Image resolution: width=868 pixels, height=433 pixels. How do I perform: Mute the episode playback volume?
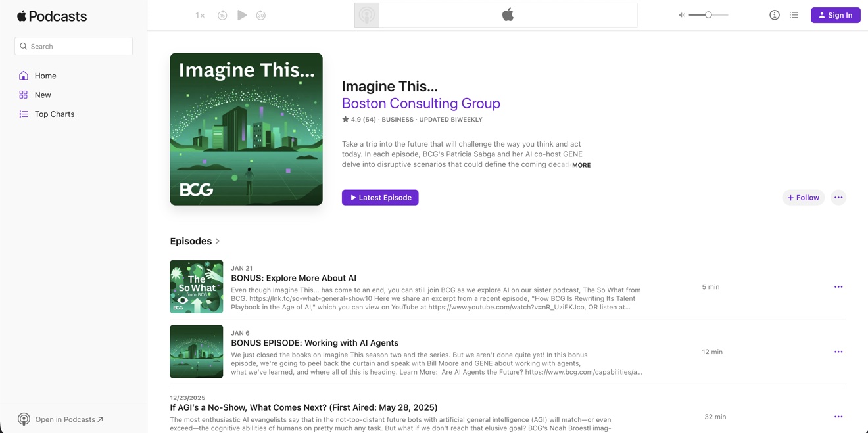pos(682,14)
